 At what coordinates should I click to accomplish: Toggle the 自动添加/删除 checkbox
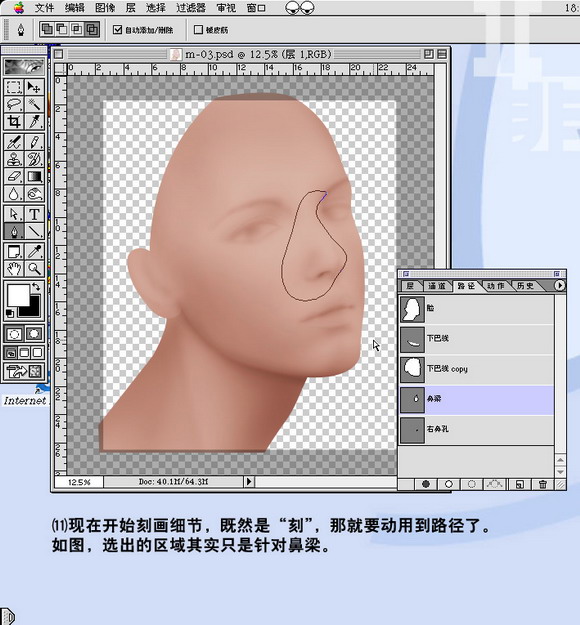117,29
